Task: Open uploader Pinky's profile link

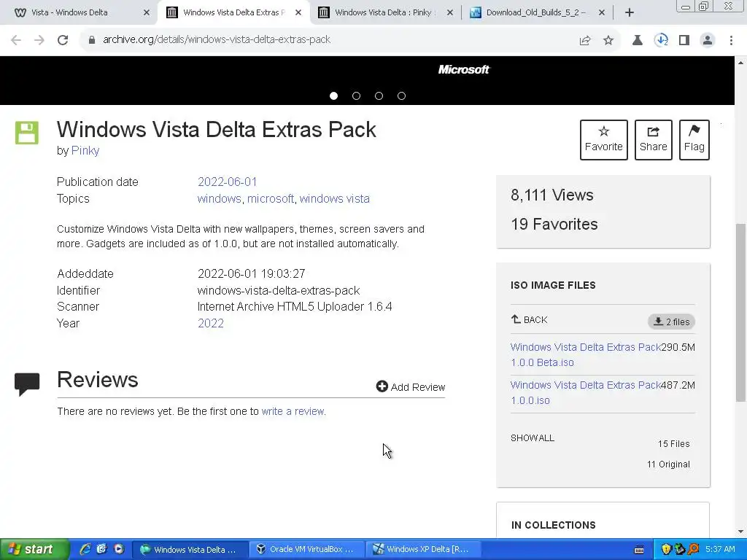Action: pyautogui.click(x=85, y=150)
